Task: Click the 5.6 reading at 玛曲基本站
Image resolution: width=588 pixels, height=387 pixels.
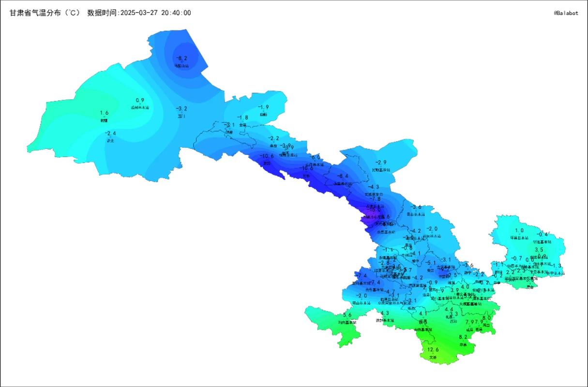Action: click(347, 315)
